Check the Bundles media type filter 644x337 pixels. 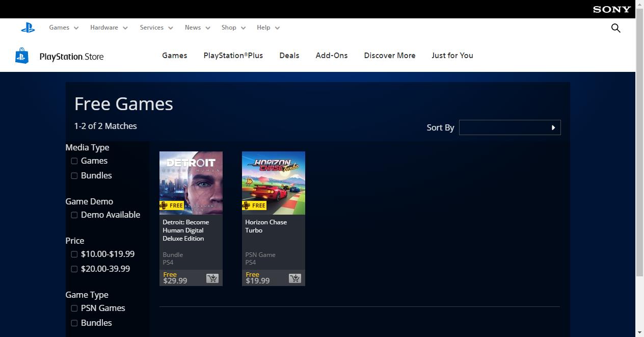click(x=74, y=176)
